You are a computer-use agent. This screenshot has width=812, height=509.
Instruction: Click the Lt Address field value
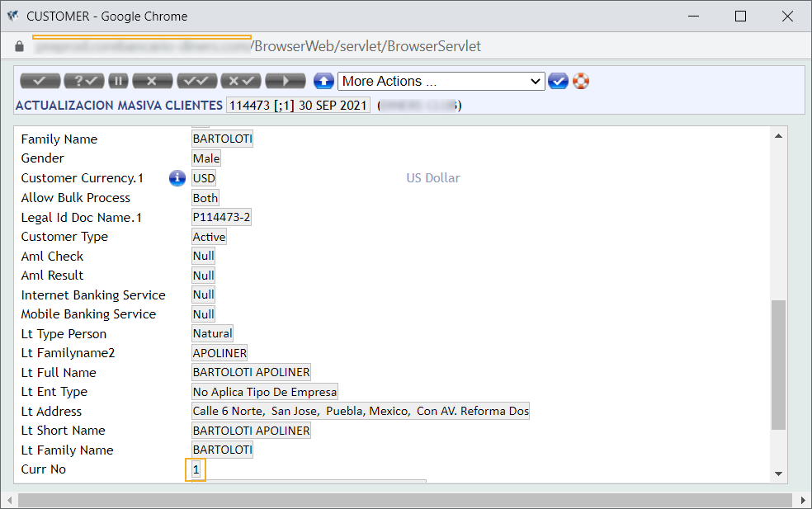click(360, 411)
